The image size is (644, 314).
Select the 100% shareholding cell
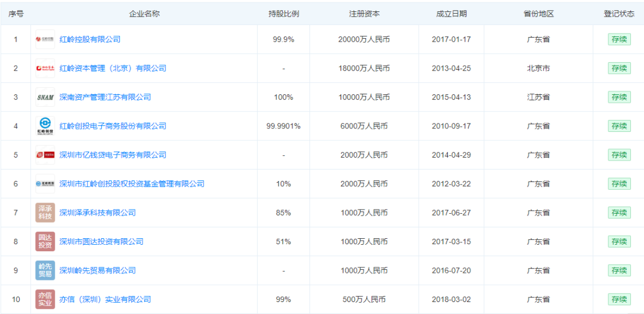coord(283,97)
